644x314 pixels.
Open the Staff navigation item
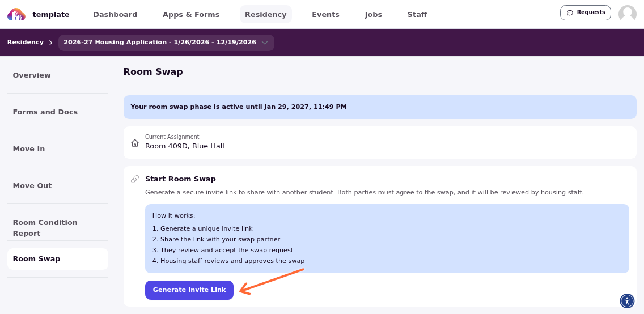pos(417,15)
